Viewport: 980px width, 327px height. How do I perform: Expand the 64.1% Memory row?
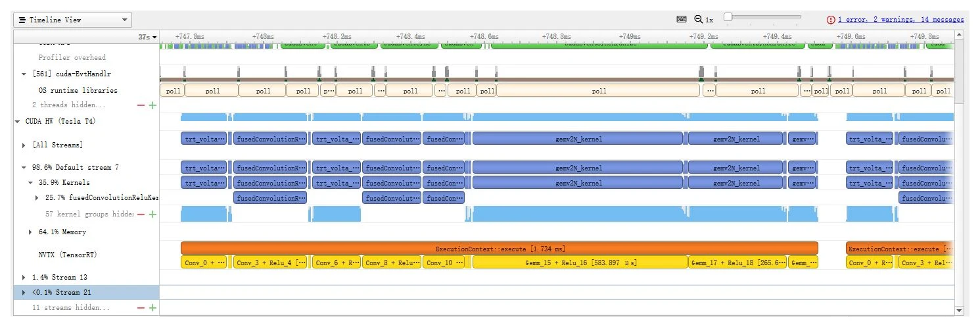(x=30, y=232)
